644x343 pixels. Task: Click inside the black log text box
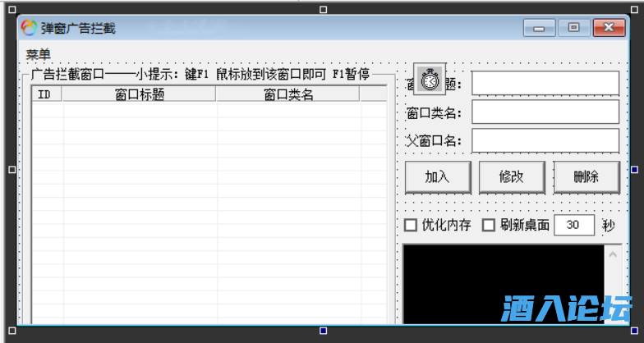click(x=504, y=284)
